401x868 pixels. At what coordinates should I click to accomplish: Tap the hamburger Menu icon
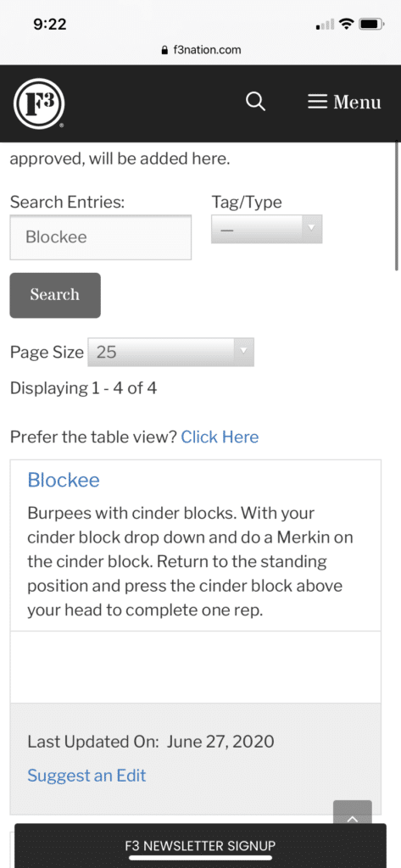tap(317, 102)
